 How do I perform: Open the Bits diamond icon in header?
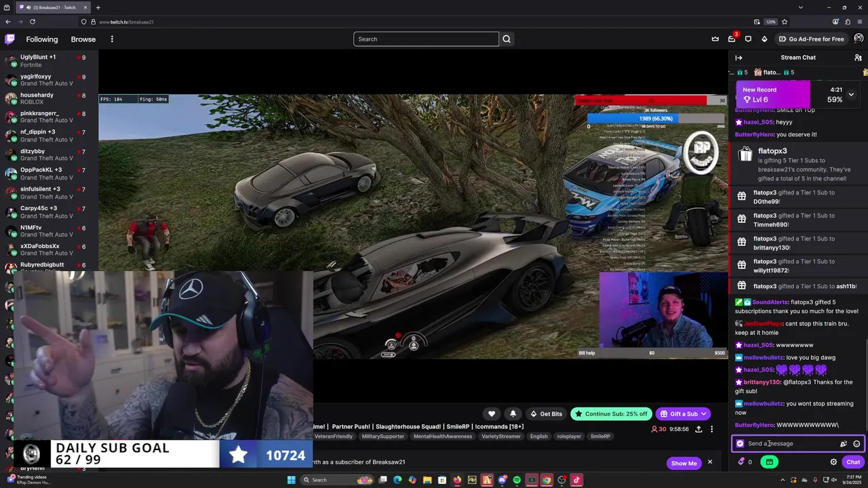[764, 39]
